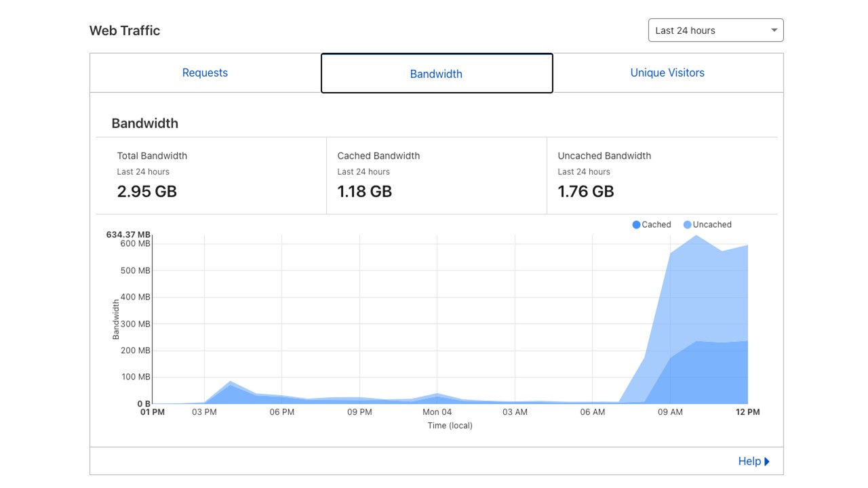Viewport: 868px width, 488px height.
Task: Click the 09 AM x-axis label
Action: tap(670, 412)
